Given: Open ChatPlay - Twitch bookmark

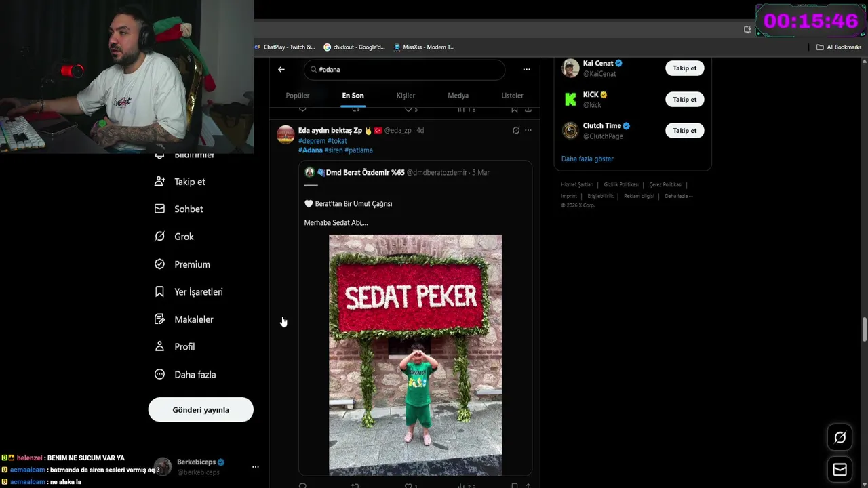Looking at the screenshot, I should (284, 47).
